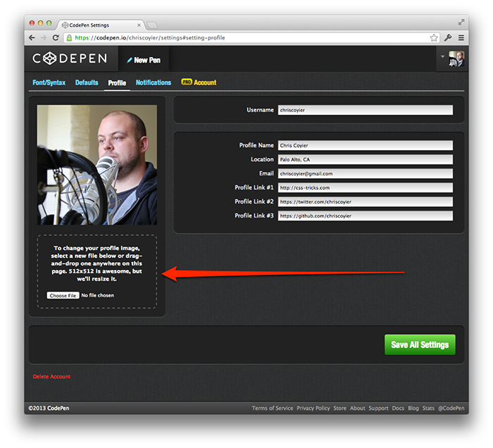The image size is (493, 448).
Task: Open the @CodePen footer link
Action: (451, 408)
